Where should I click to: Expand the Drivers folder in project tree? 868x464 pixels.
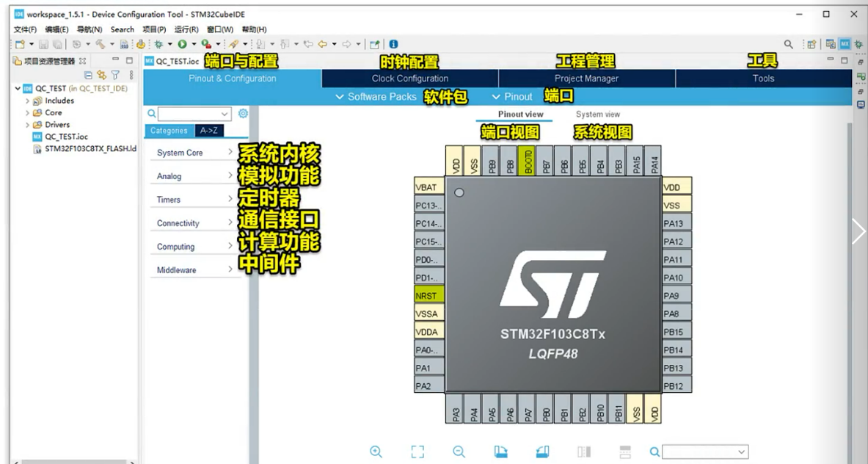[28, 125]
